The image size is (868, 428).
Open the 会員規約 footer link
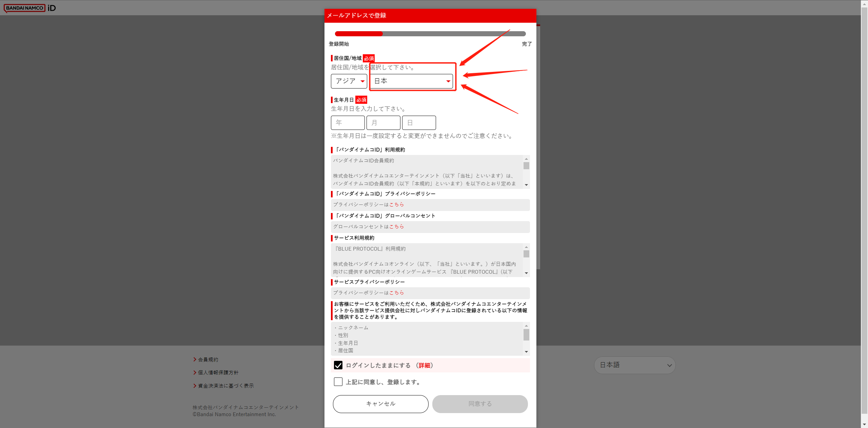(x=208, y=359)
